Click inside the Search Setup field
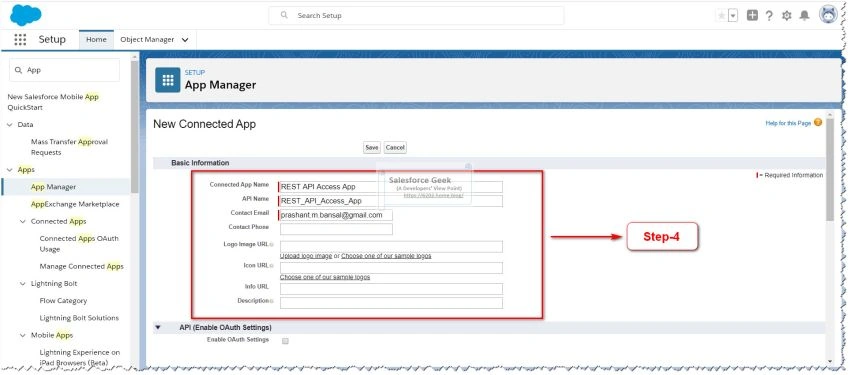850x375 pixels. click(416, 16)
